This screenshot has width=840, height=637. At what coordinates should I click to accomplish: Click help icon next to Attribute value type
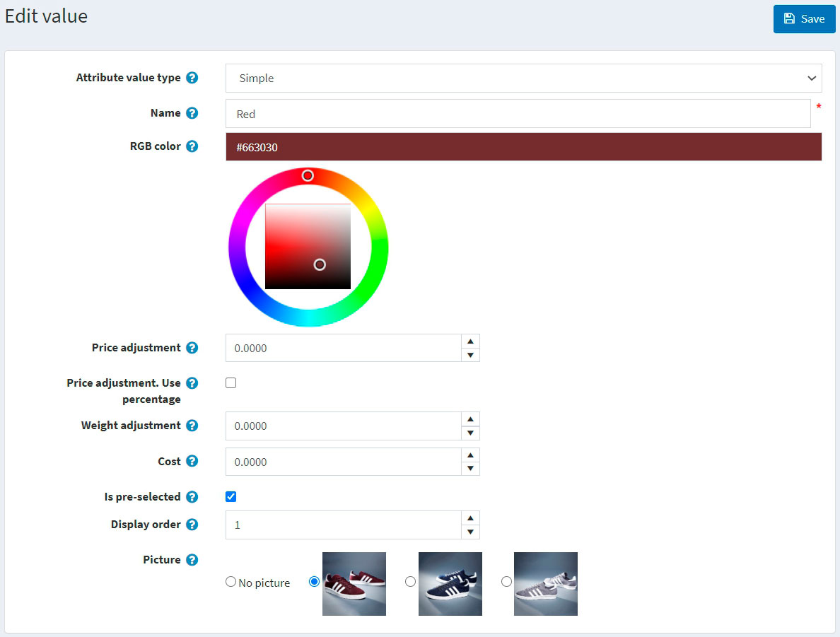(x=192, y=78)
